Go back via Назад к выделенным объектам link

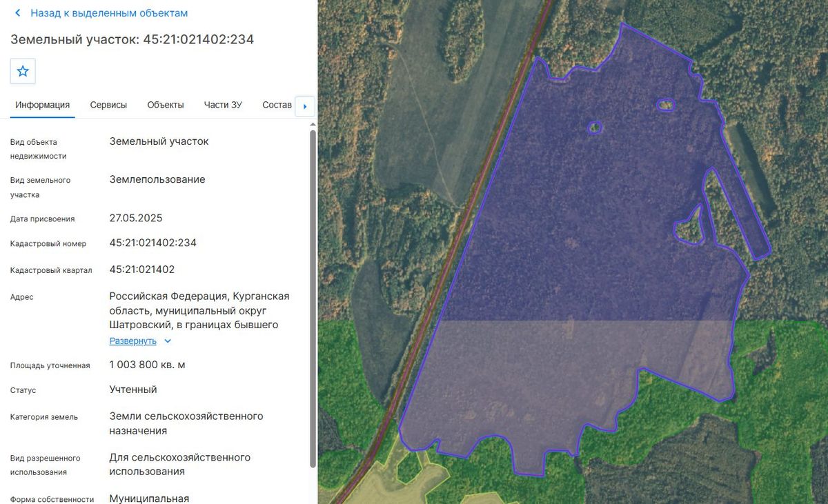pos(109,13)
